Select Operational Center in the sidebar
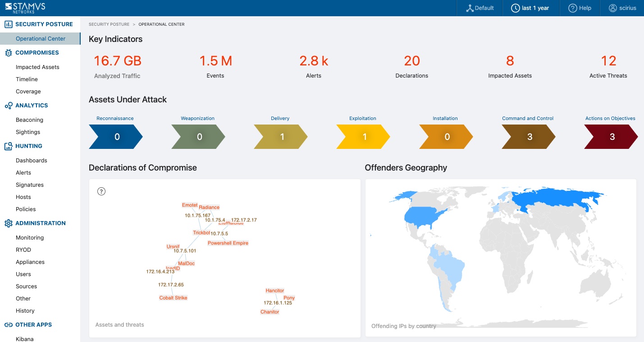 (x=40, y=38)
